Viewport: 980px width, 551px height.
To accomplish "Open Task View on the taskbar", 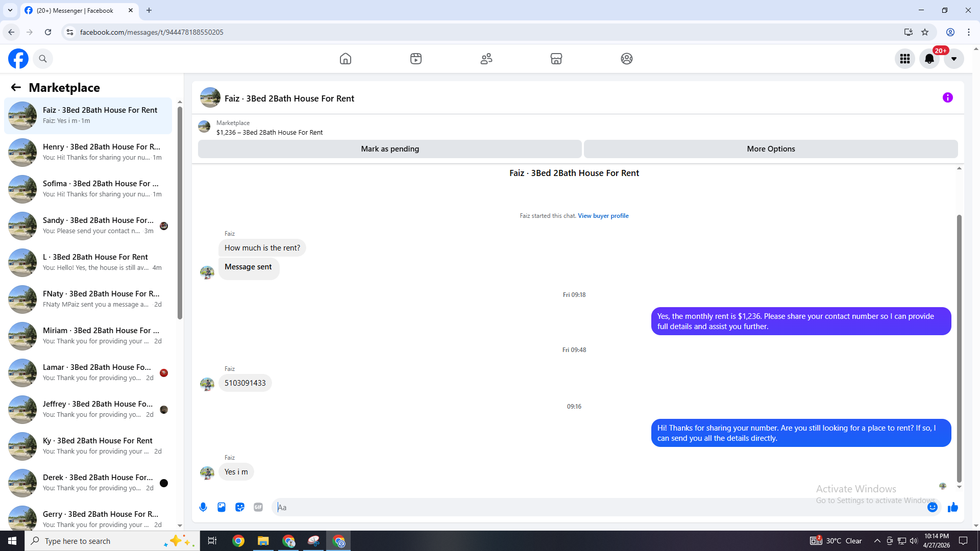I will [212, 541].
